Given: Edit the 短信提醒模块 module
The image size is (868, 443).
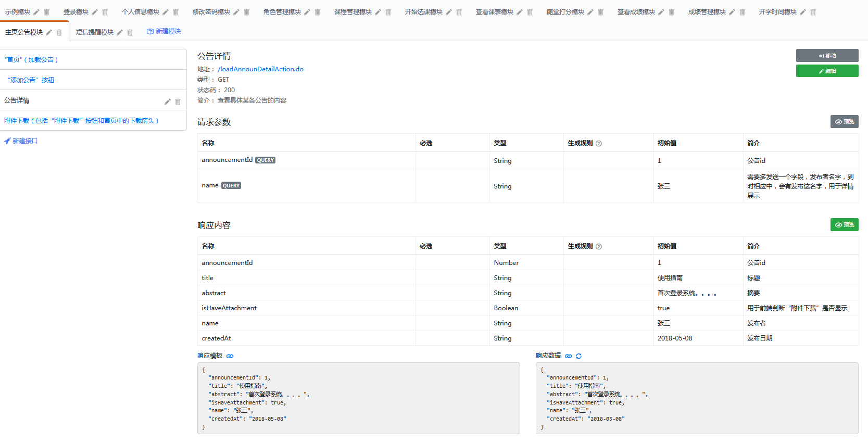Looking at the screenshot, I should point(120,32).
